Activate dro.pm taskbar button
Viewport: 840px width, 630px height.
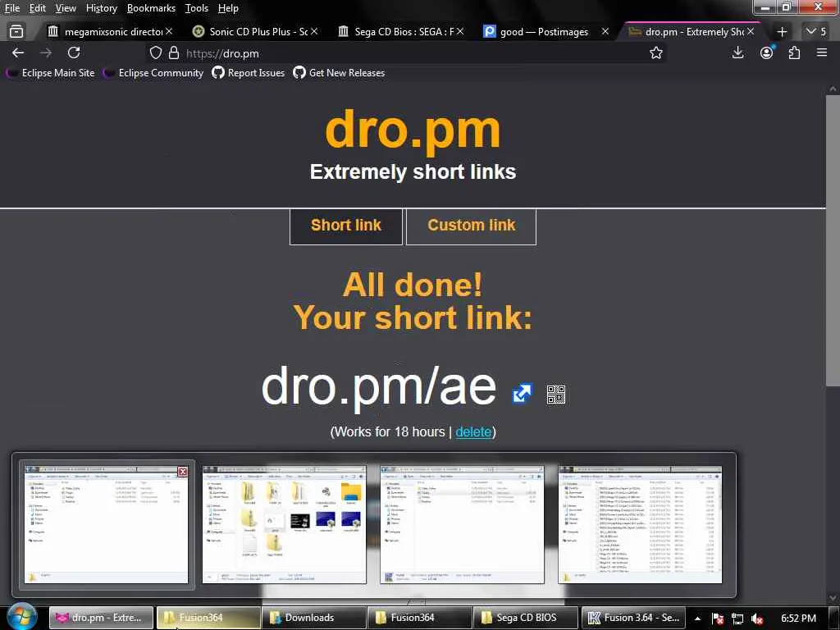102,618
